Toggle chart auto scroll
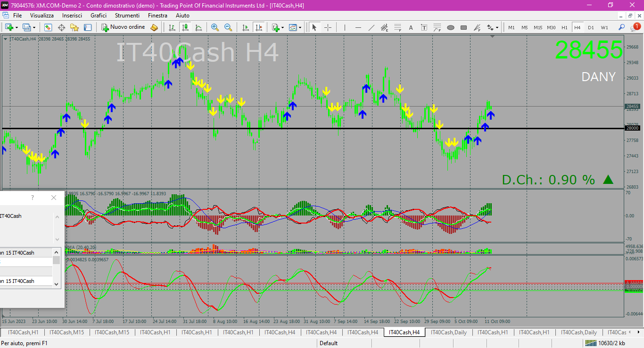This screenshot has width=644, height=348. click(x=245, y=27)
